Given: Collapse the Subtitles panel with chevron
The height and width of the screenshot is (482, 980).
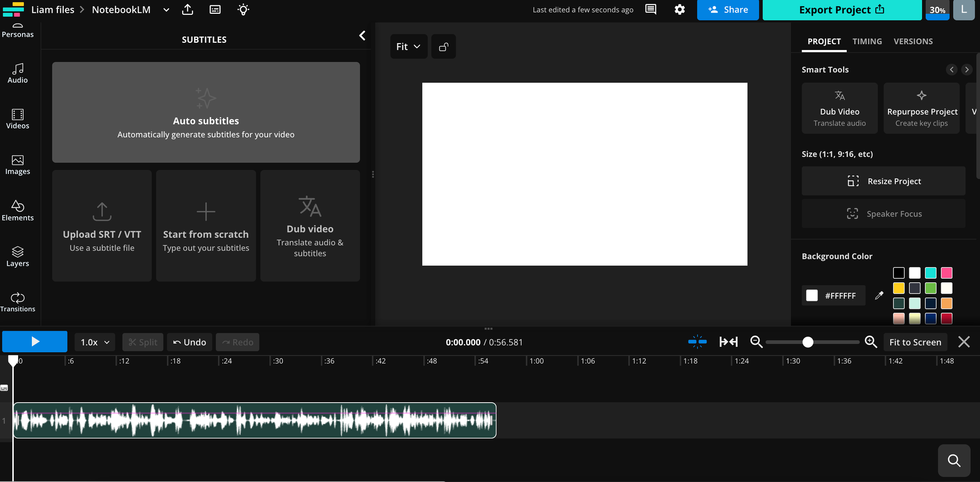Looking at the screenshot, I should [362, 36].
